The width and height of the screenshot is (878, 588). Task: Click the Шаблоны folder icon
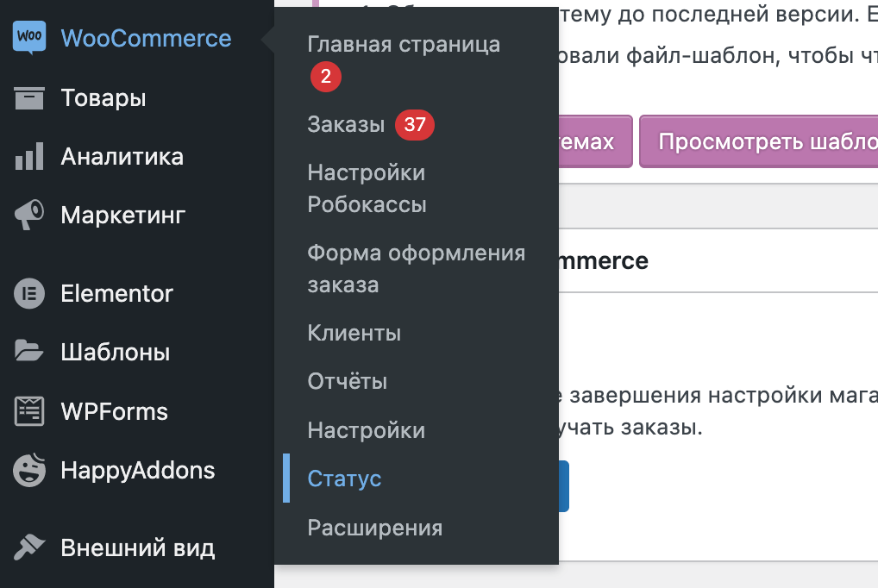point(29,351)
